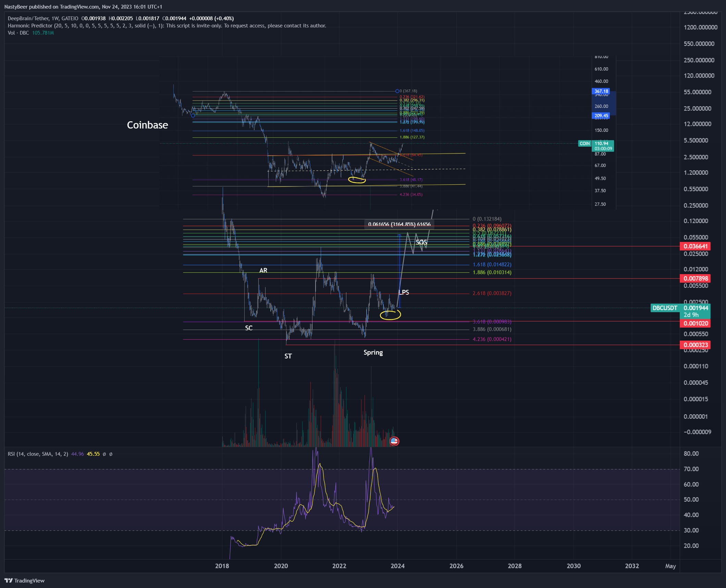This screenshot has height=588, width=726.
Task: Select the red 0.000323 price level label
Action: click(695, 345)
